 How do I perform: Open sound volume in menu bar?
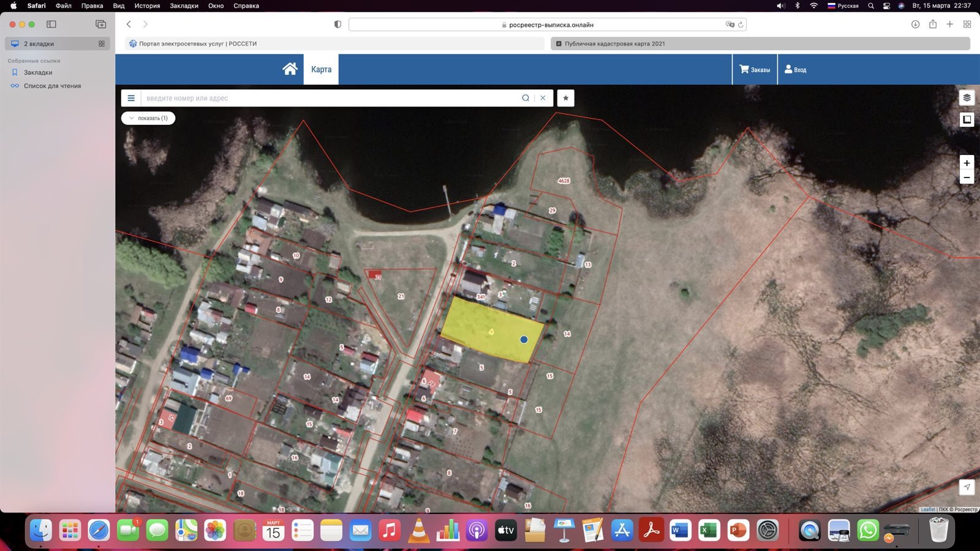pos(780,6)
